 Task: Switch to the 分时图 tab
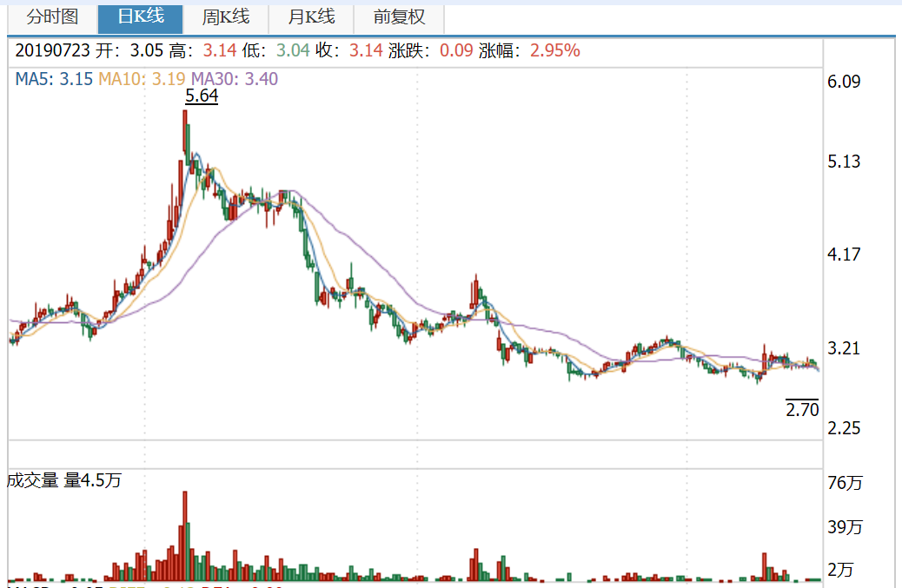coord(52,18)
